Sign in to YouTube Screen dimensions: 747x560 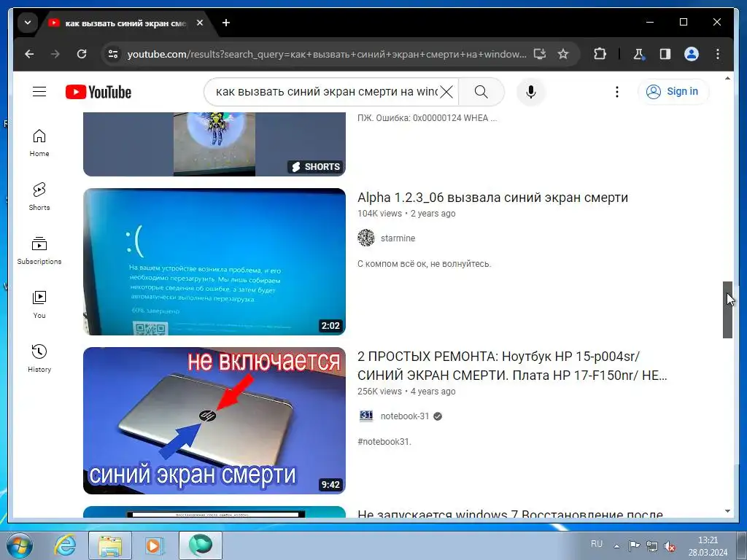pos(673,91)
